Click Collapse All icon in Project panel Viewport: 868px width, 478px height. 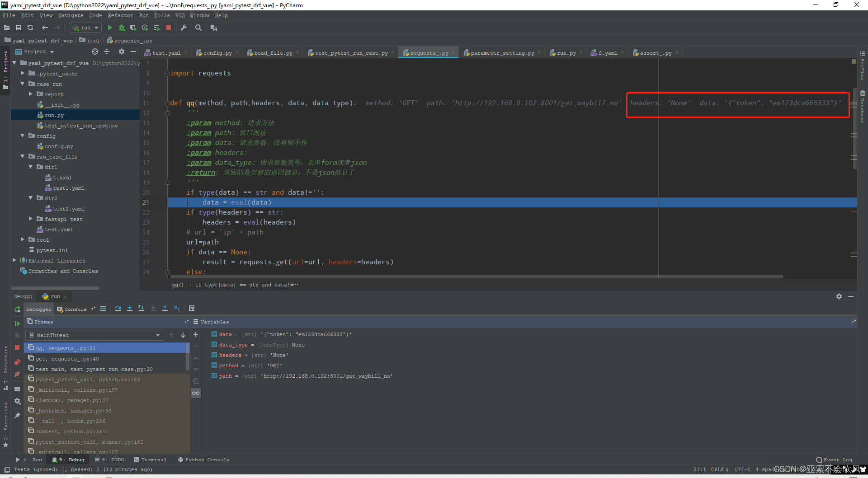tap(107, 52)
